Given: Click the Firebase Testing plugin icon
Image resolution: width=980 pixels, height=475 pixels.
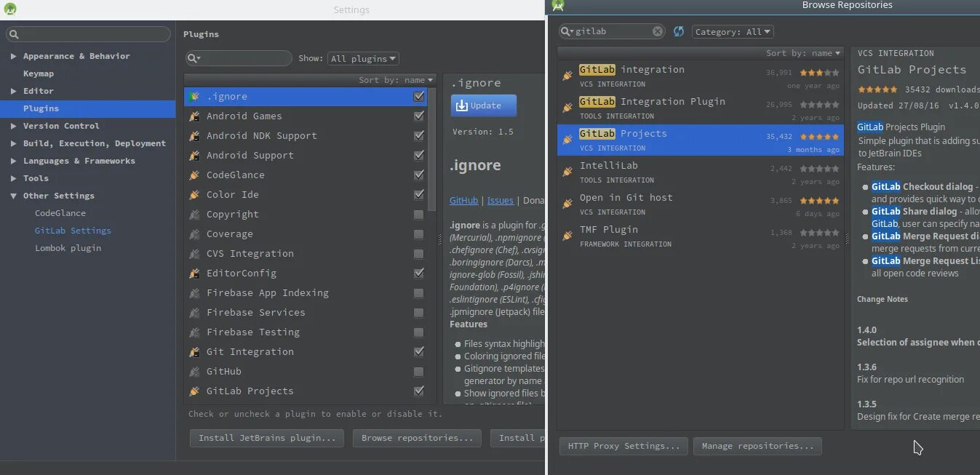Looking at the screenshot, I should [x=194, y=332].
